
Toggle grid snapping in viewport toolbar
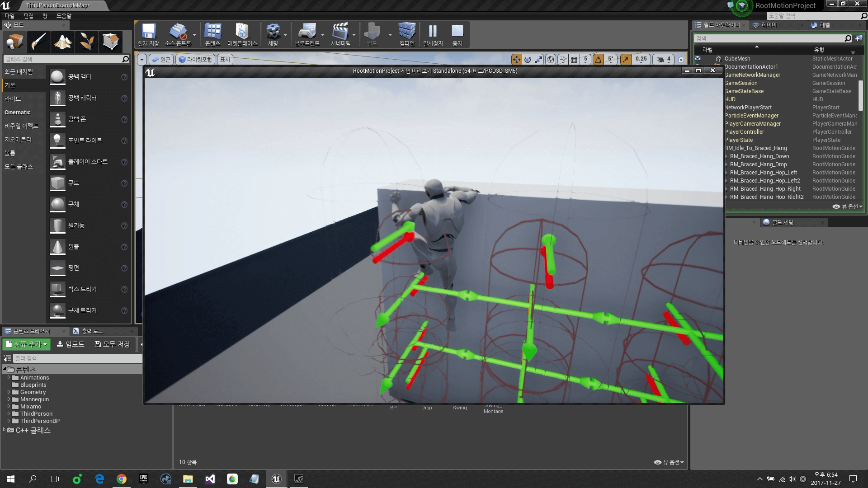(574, 59)
